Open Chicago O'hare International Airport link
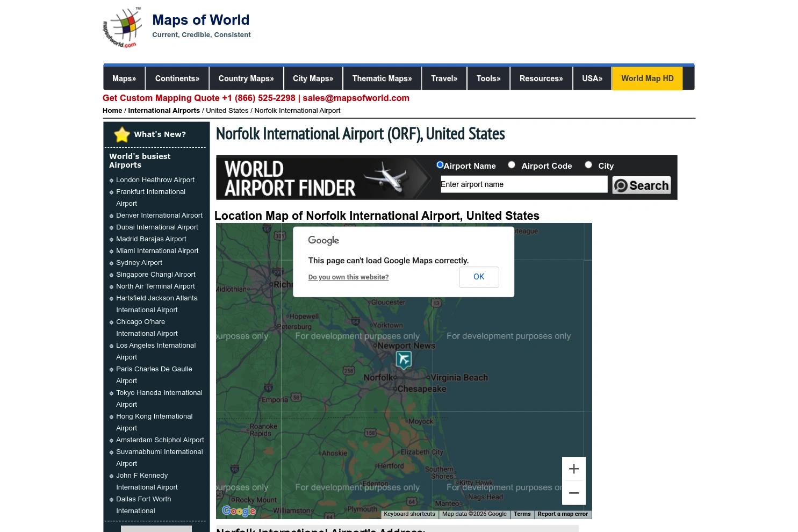 [x=147, y=328]
